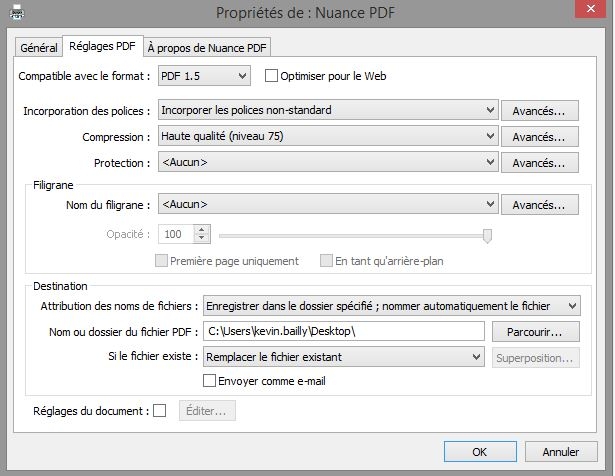
Task: Decrease opacity with the down arrow
Action: [202, 238]
